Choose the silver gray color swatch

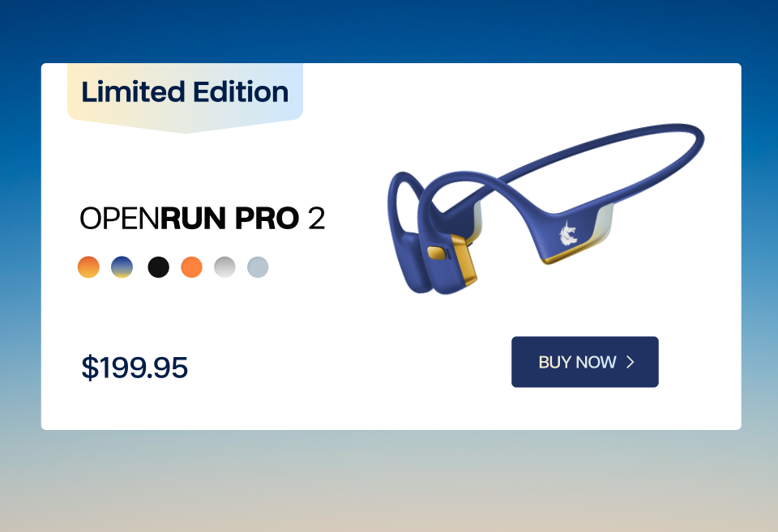pyautogui.click(x=224, y=266)
